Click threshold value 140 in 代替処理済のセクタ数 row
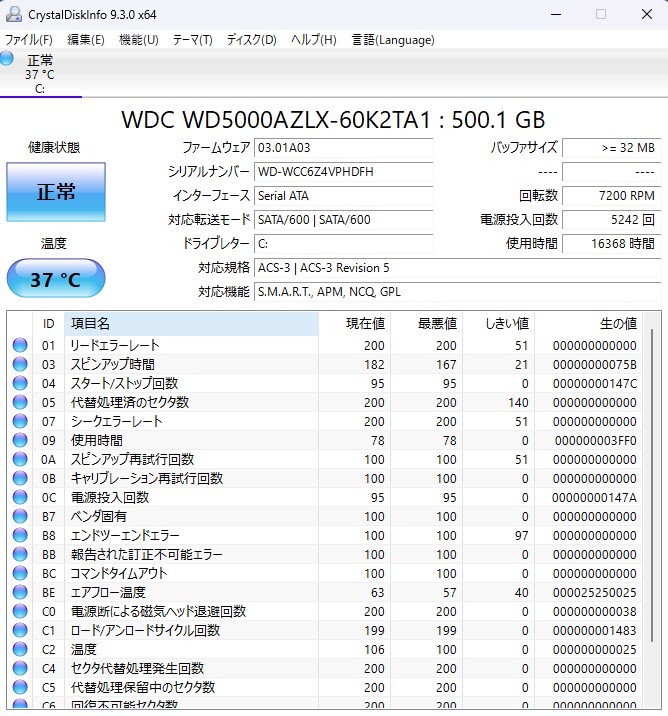 point(517,403)
